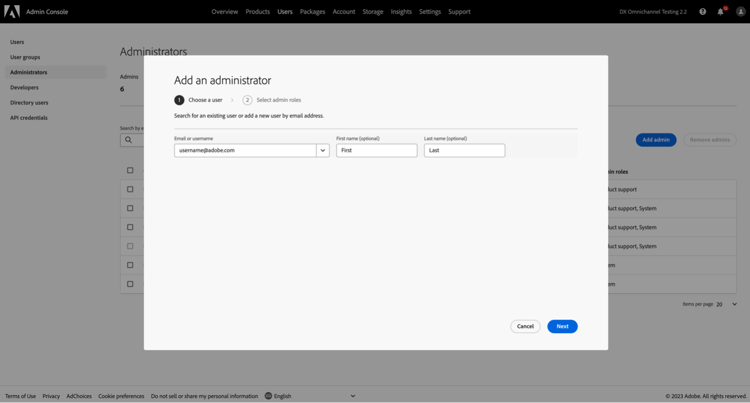Viewport: 750px width, 403px height.
Task: Focus the Email or username field
Action: (245, 150)
